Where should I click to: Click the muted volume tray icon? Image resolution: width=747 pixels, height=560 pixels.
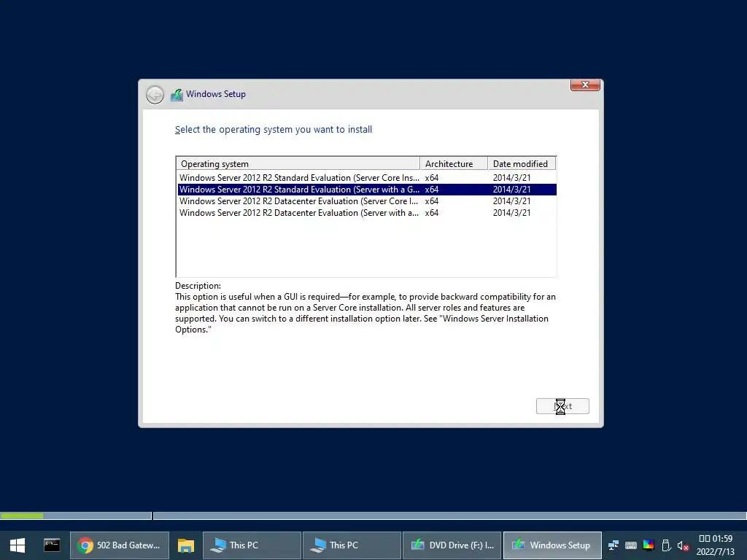pos(683,545)
